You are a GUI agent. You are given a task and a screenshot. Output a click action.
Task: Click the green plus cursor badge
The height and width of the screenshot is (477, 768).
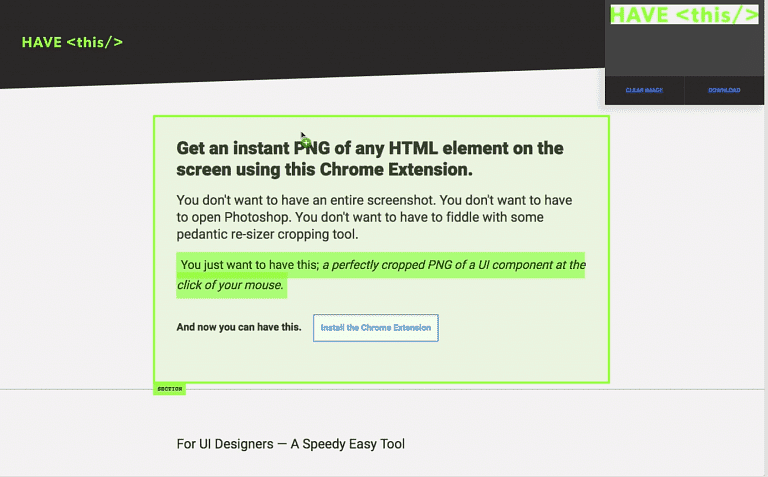(307, 144)
